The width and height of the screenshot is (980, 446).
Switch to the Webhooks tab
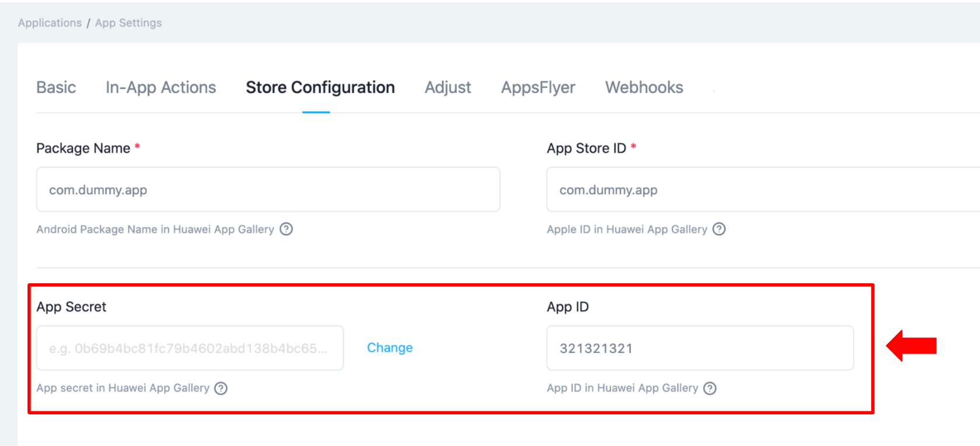(x=644, y=87)
